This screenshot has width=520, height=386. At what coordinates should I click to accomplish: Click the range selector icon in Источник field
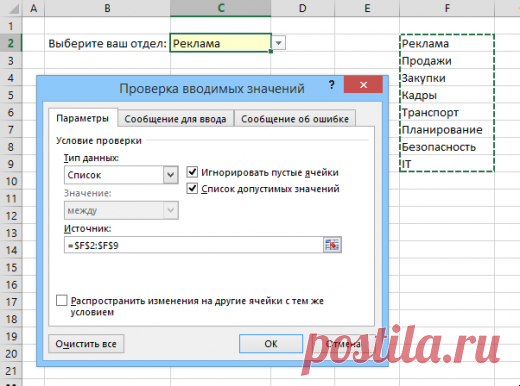(332, 245)
